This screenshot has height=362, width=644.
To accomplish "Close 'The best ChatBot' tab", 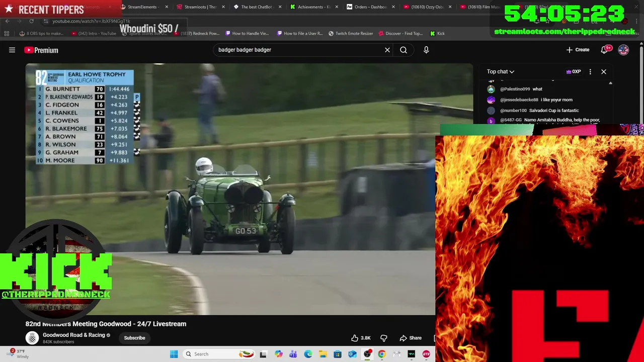I will (x=280, y=7).
